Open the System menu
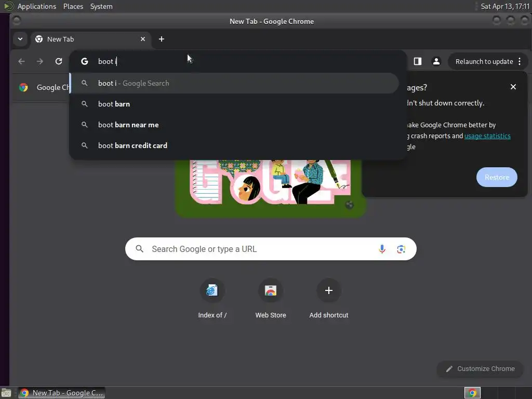 click(x=101, y=6)
